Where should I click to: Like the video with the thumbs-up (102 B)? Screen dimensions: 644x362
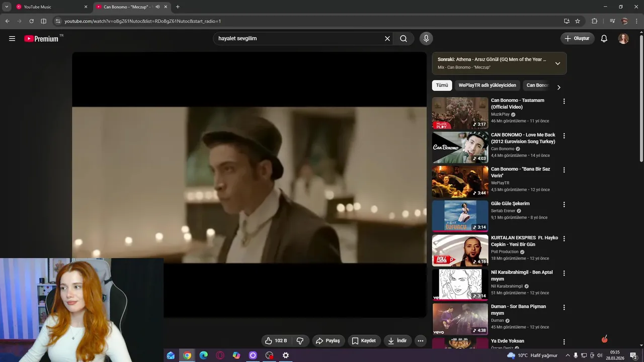[x=276, y=341]
